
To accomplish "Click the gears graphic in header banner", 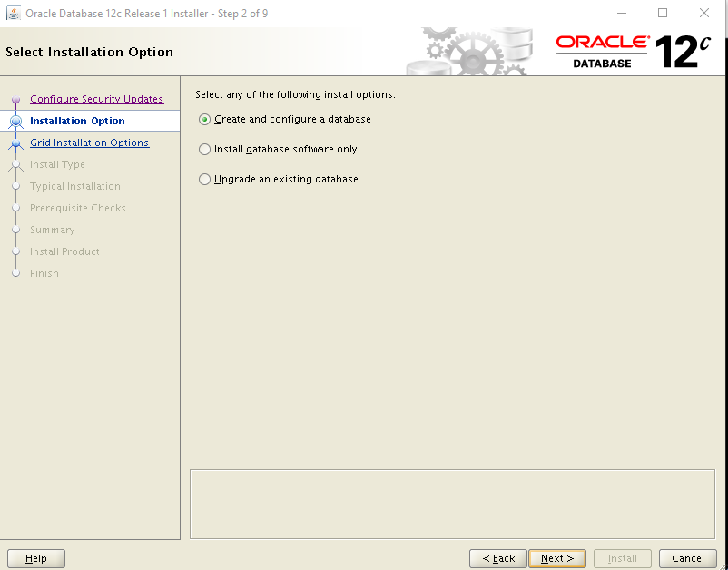I will pyautogui.click(x=469, y=52).
